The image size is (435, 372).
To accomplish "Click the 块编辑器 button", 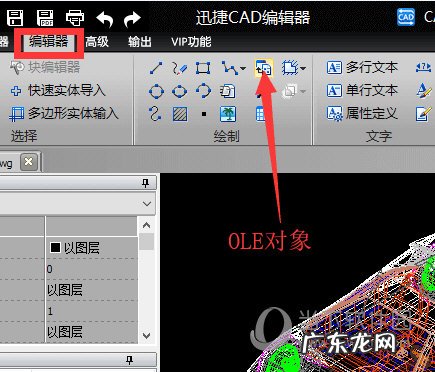I will [45, 67].
